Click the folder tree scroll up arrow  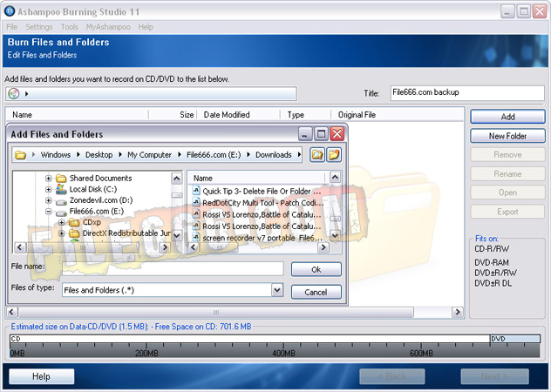coord(177,179)
